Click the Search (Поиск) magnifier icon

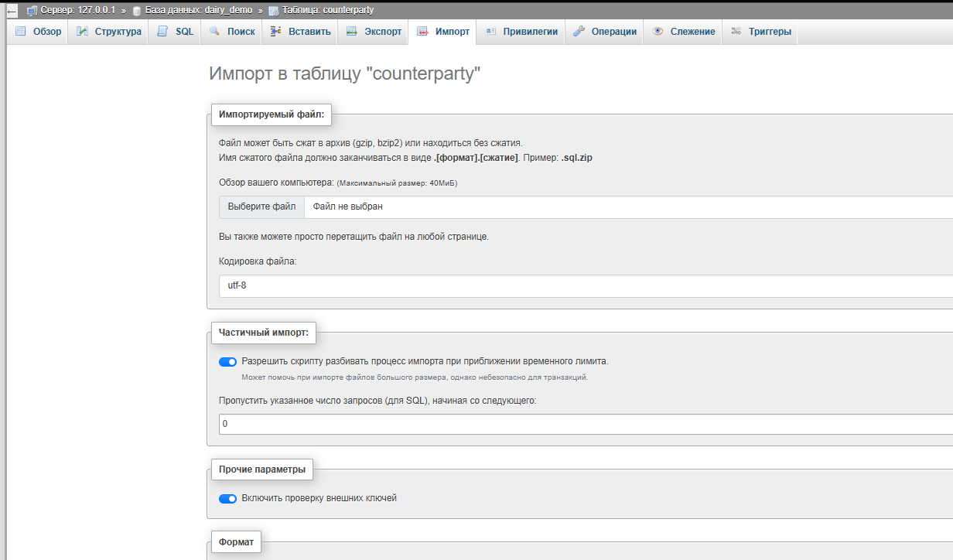(214, 32)
